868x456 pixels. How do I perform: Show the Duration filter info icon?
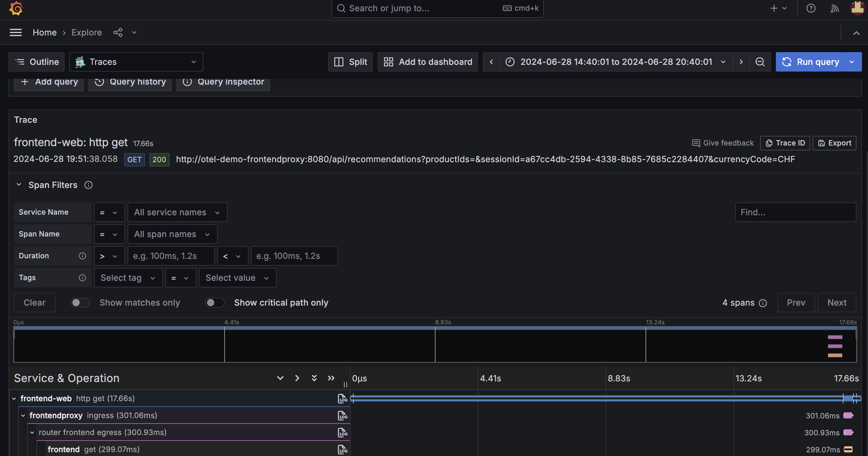(x=82, y=256)
